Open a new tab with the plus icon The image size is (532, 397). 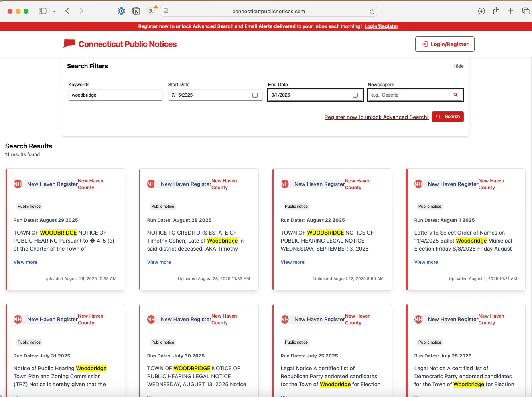[x=510, y=11]
